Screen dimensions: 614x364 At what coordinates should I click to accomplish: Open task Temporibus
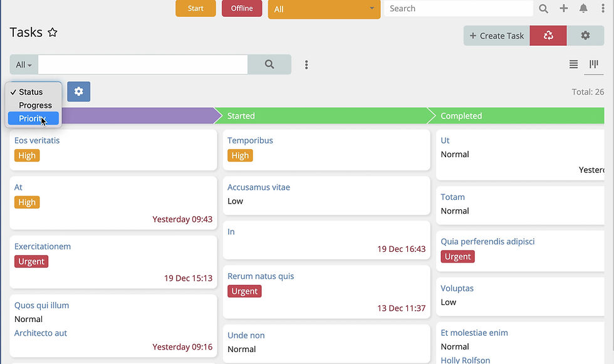click(x=250, y=140)
